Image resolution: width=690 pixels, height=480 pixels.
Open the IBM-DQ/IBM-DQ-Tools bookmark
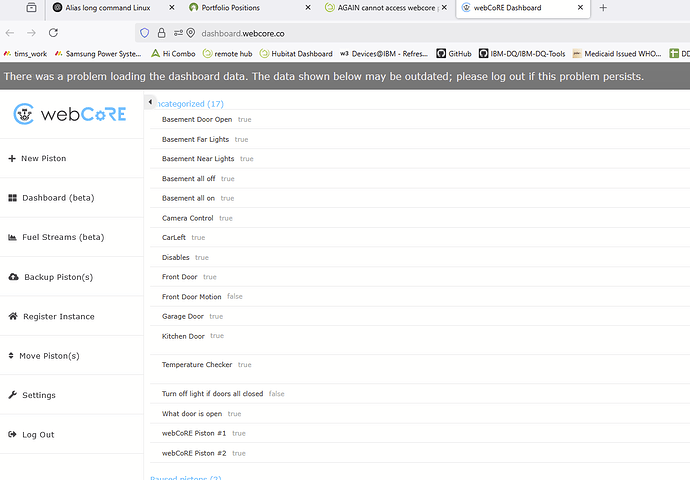coord(522,54)
